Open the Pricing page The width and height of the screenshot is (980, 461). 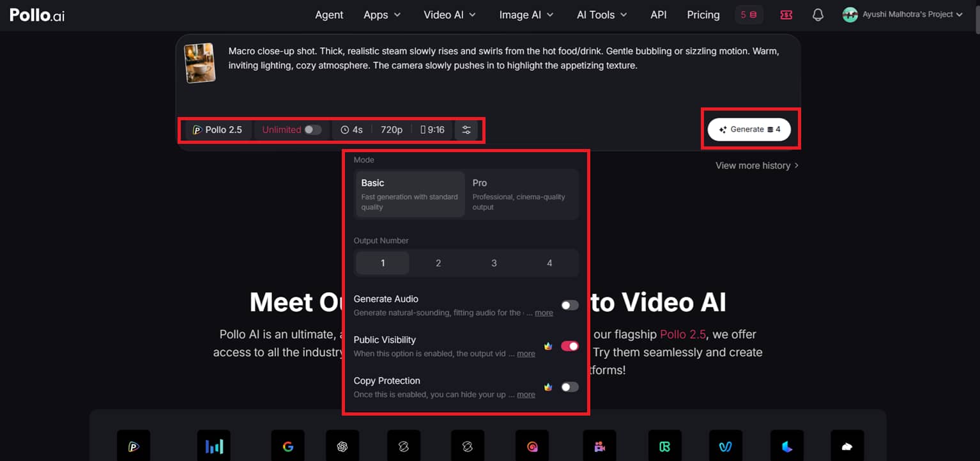[x=703, y=15]
